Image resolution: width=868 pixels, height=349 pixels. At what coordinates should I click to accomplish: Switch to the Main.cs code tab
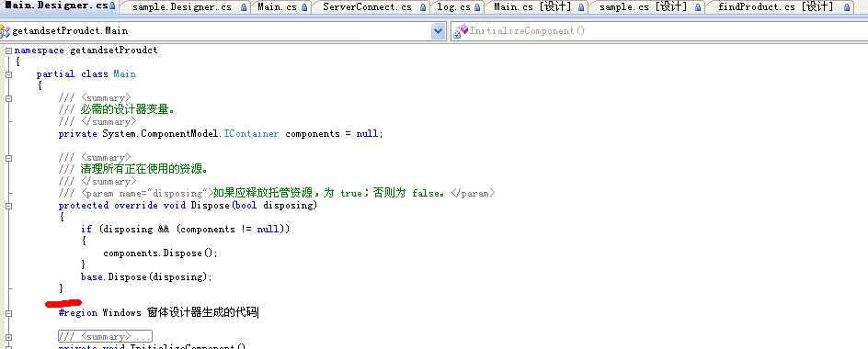(280, 7)
